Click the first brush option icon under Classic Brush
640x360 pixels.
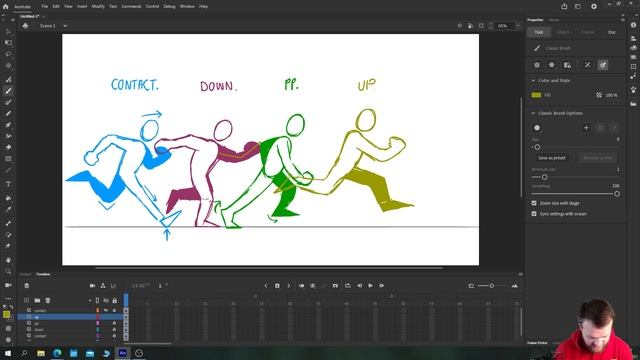(537, 65)
